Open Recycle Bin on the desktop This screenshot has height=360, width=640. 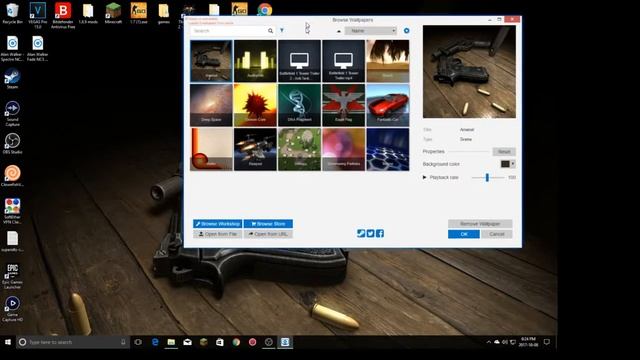12,13
